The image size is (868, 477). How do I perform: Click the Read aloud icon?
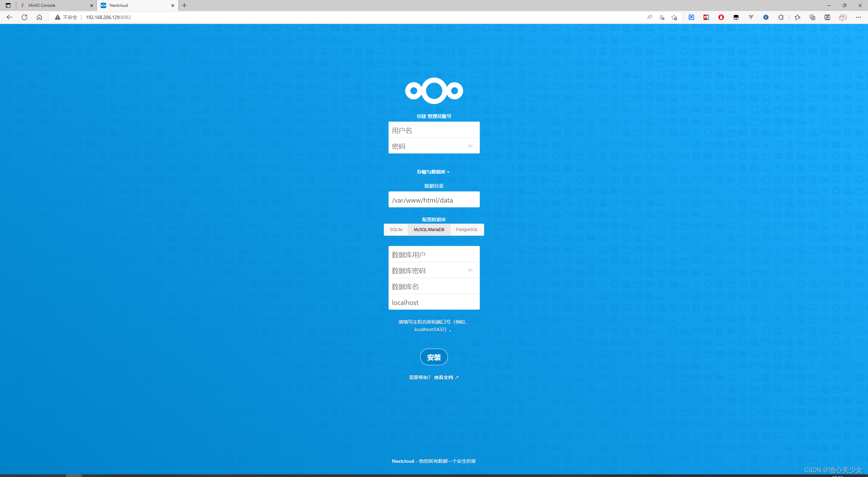[x=650, y=17]
